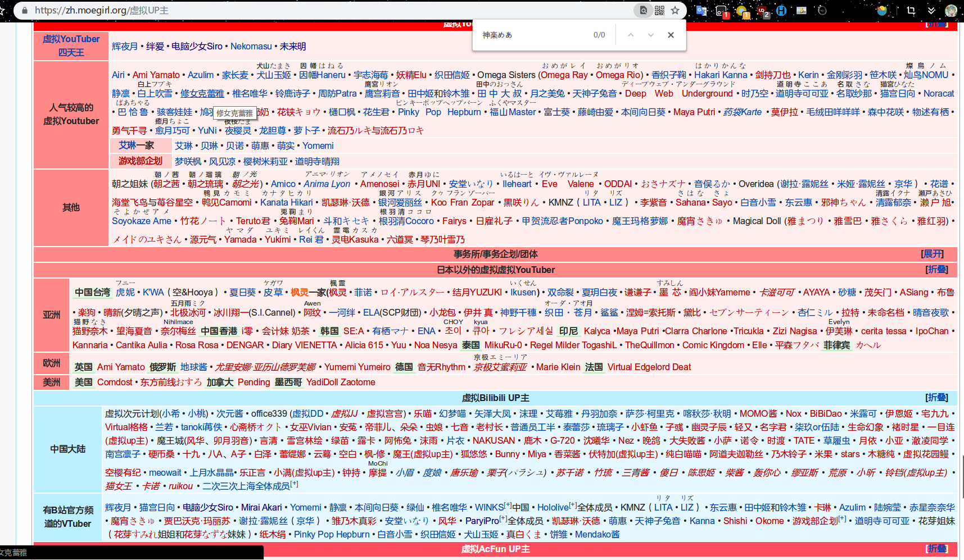Open the browser profile avatar
Image resolution: width=964 pixels, height=560 pixels.
[951, 10]
